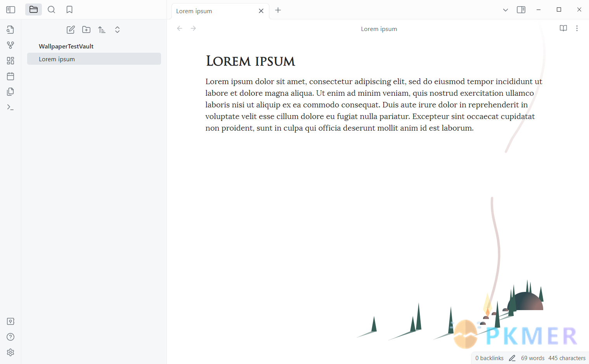Open the bookmarks panel icon
Image resolution: width=589 pixels, height=364 pixels.
69,10
